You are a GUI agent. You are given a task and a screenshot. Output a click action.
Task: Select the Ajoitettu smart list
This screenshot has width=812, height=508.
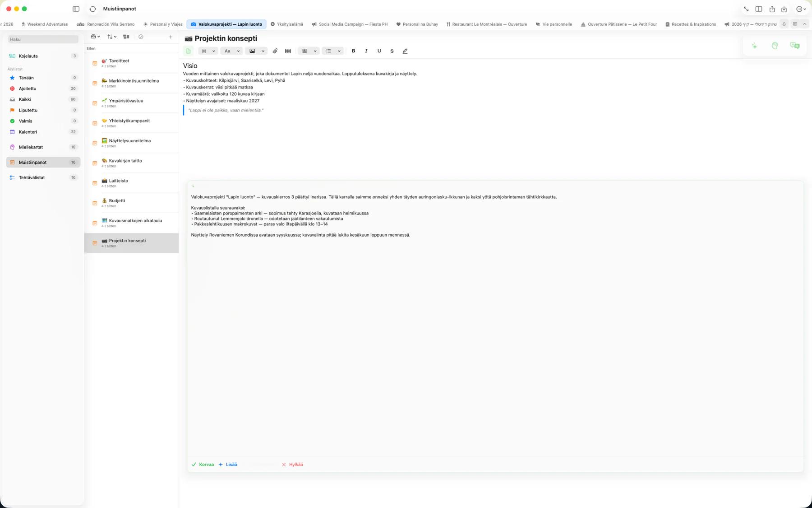[x=43, y=89]
